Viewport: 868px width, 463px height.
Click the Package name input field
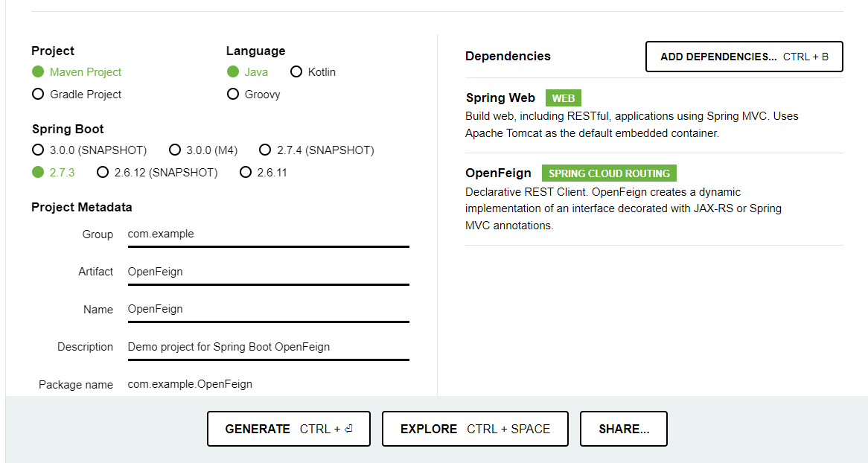tap(268, 384)
